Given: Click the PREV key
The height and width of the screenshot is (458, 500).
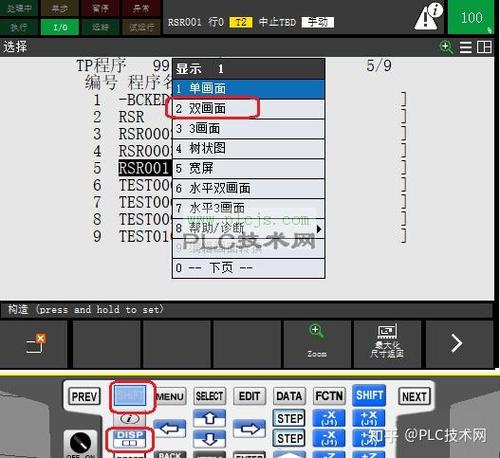Looking at the screenshot, I should point(84,396).
